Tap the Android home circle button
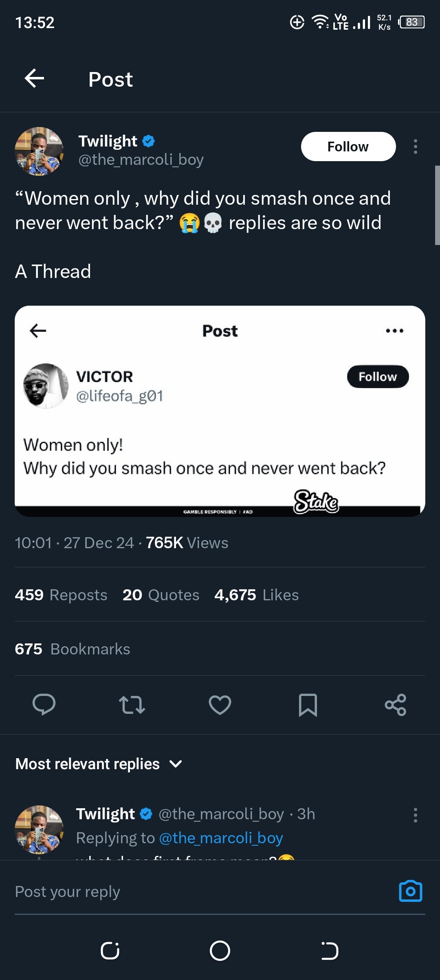The image size is (440, 980). point(220,951)
